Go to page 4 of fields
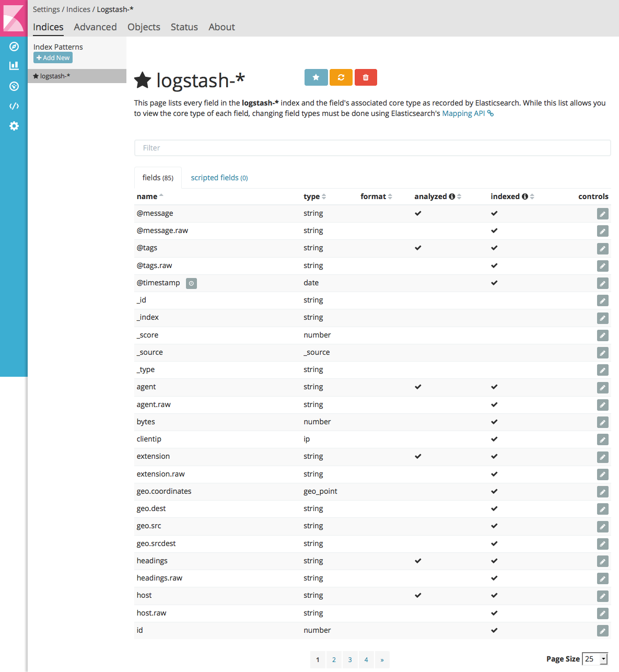Image resolution: width=619 pixels, height=672 pixels. click(x=366, y=659)
